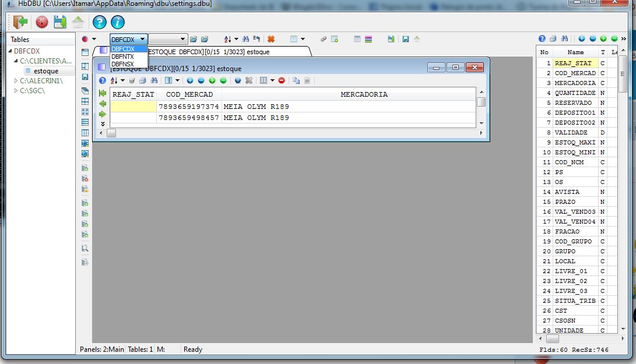Select estoque table in Tables tree

(x=46, y=71)
